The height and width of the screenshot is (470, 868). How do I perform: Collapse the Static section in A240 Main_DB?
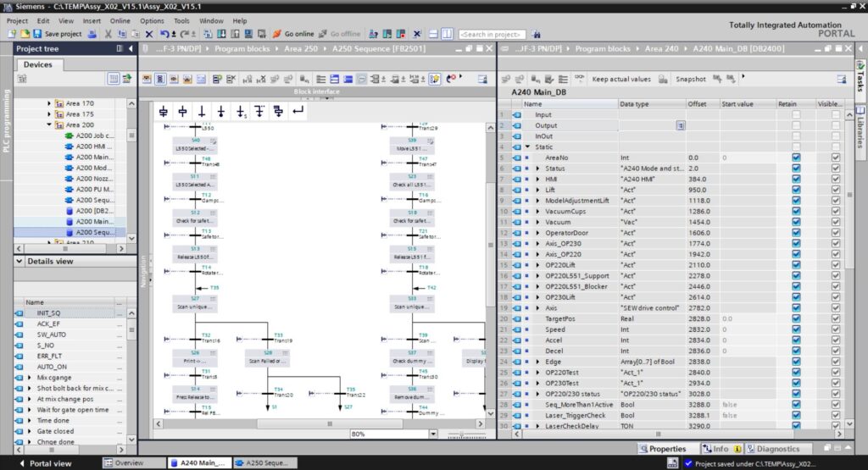pyautogui.click(x=527, y=147)
